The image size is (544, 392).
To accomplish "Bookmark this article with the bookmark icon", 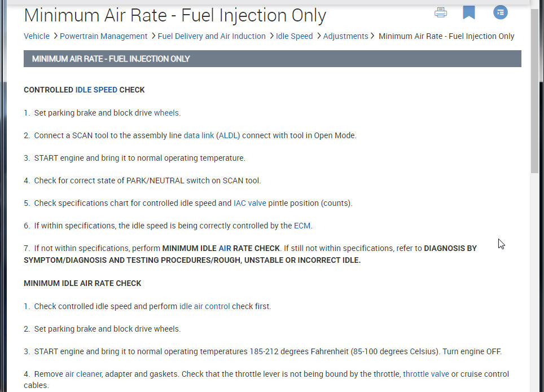I will (468, 12).
